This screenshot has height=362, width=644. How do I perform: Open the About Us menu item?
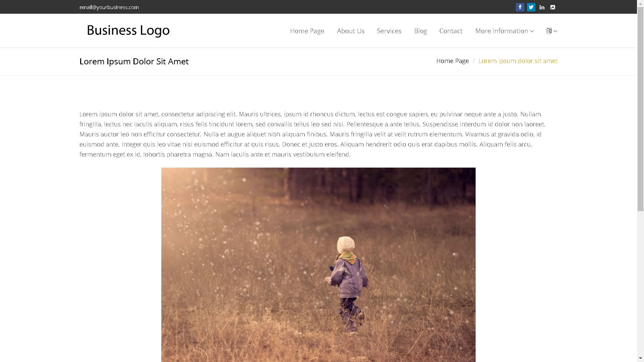tap(351, 31)
